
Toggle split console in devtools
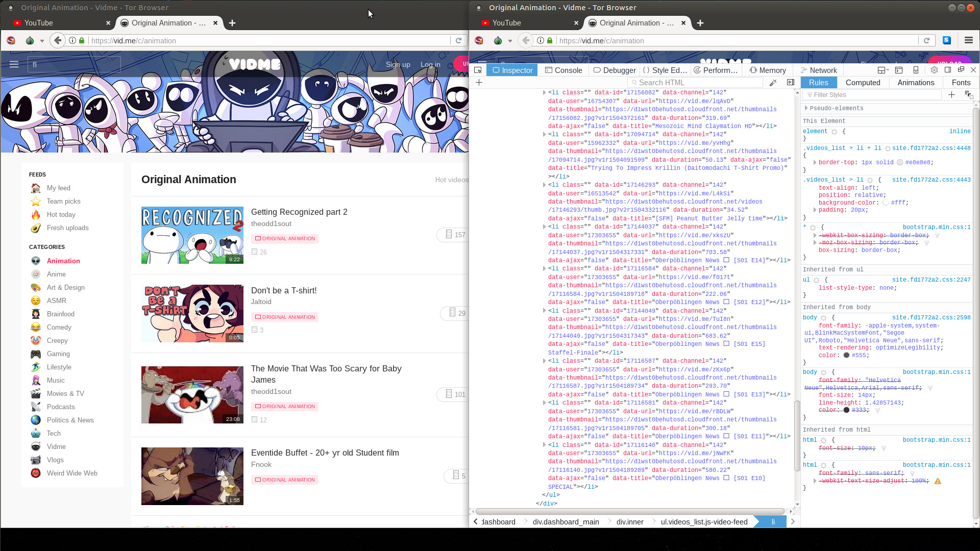click(899, 70)
